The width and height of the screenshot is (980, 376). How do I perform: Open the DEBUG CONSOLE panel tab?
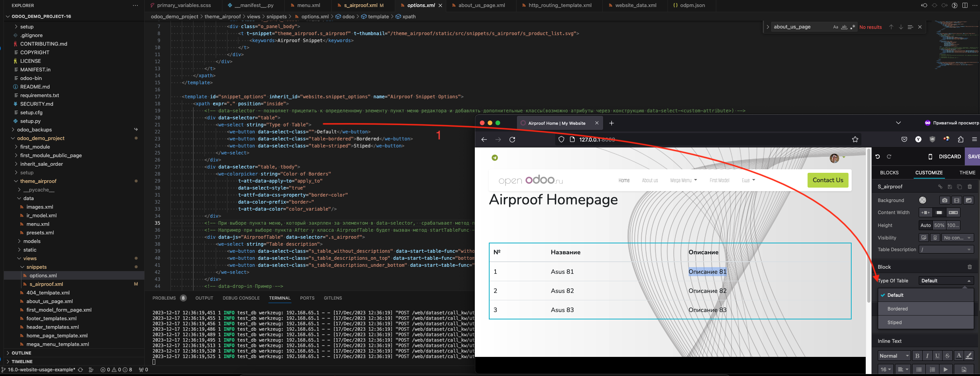241,298
